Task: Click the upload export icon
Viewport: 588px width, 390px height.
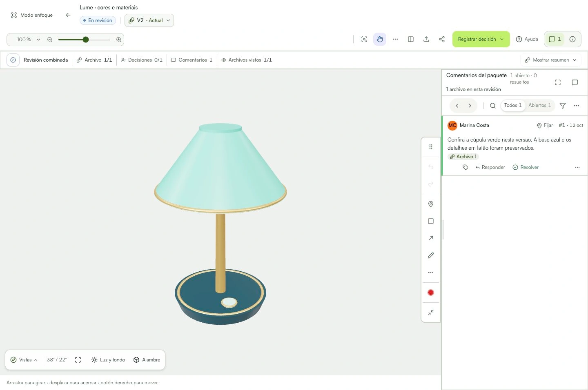Action: [x=426, y=39]
